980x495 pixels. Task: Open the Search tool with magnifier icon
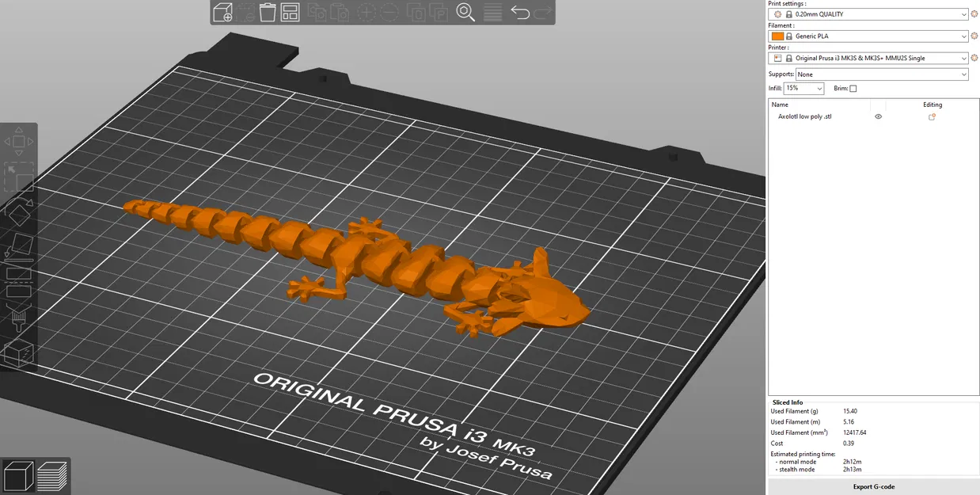tap(465, 12)
